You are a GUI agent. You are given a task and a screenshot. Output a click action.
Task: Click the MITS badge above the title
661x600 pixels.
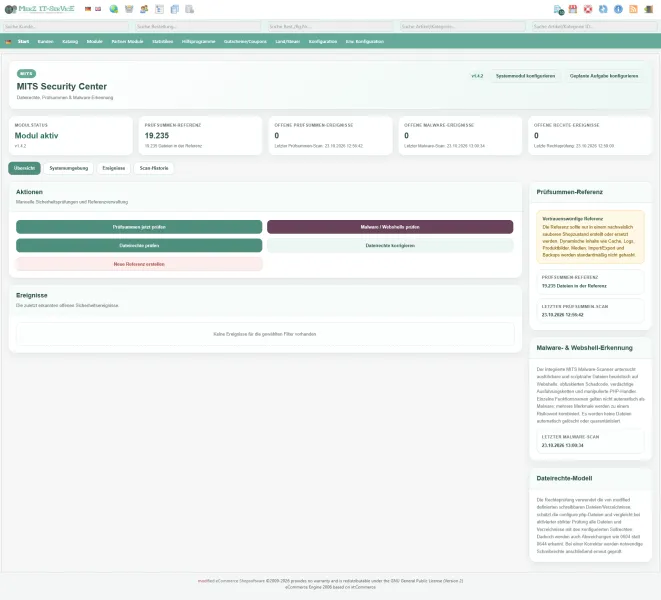click(x=26, y=73)
